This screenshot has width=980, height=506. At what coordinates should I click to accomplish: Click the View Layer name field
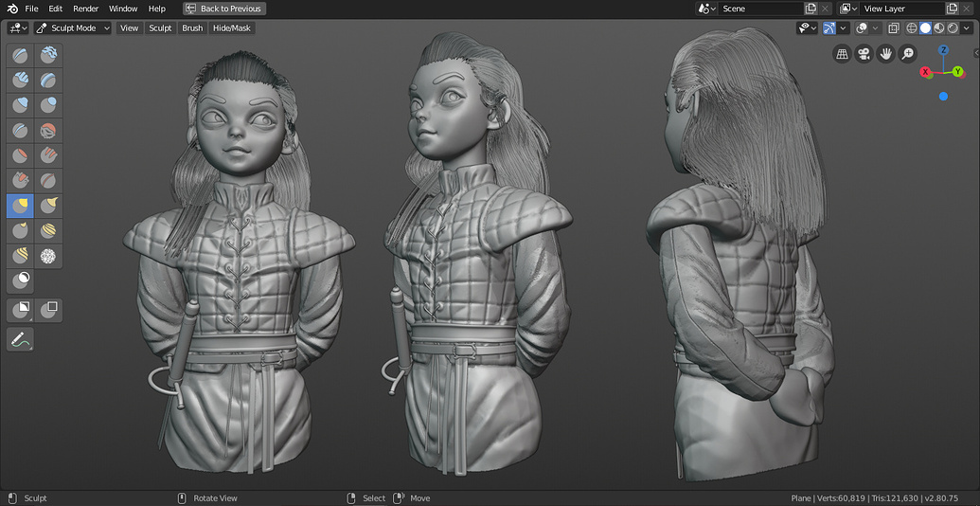pyautogui.click(x=902, y=9)
